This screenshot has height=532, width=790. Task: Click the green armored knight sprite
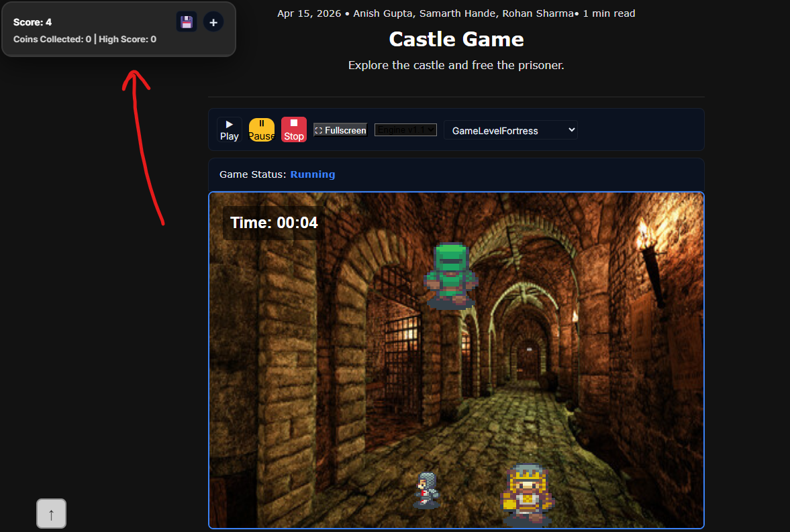coord(451,276)
